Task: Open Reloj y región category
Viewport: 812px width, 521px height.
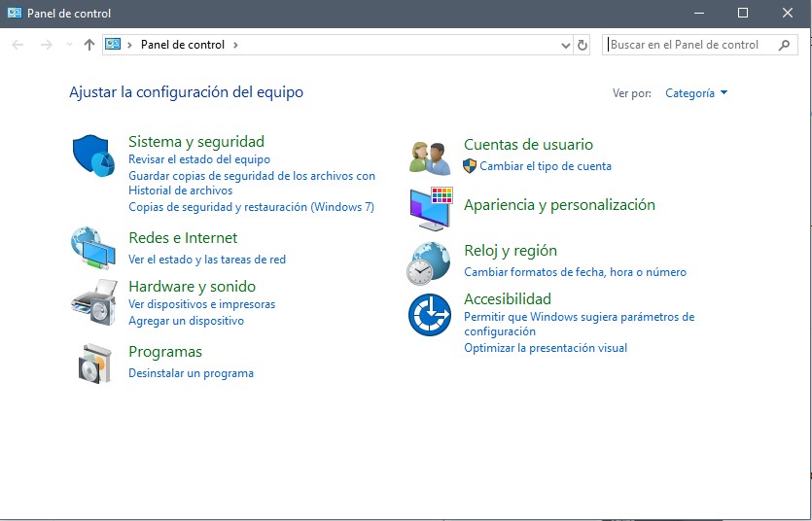Action: pyautogui.click(x=511, y=251)
